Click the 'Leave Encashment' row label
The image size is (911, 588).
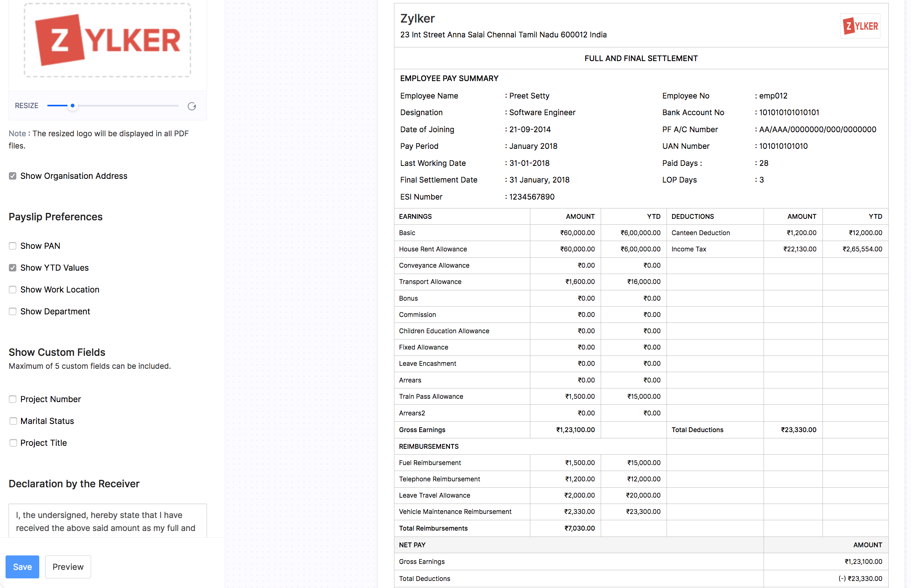[x=428, y=364]
